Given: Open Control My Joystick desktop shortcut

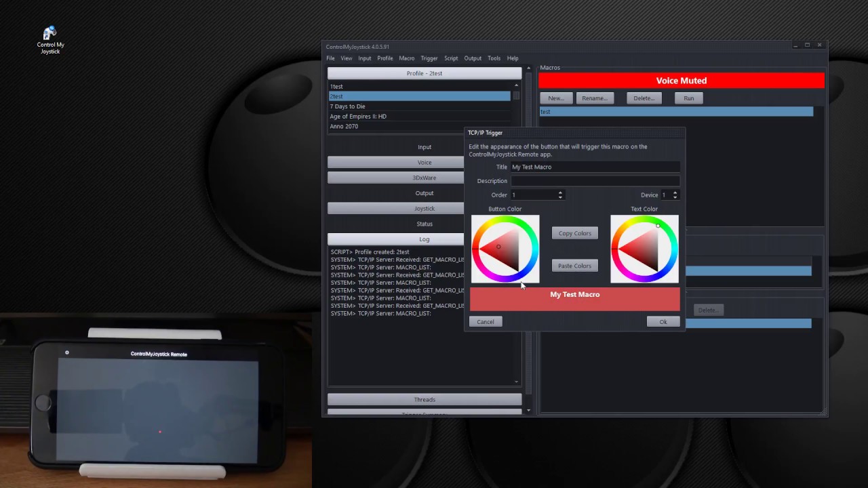Looking at the screenshot, I should pyautogui.click(x=50, y=40).
